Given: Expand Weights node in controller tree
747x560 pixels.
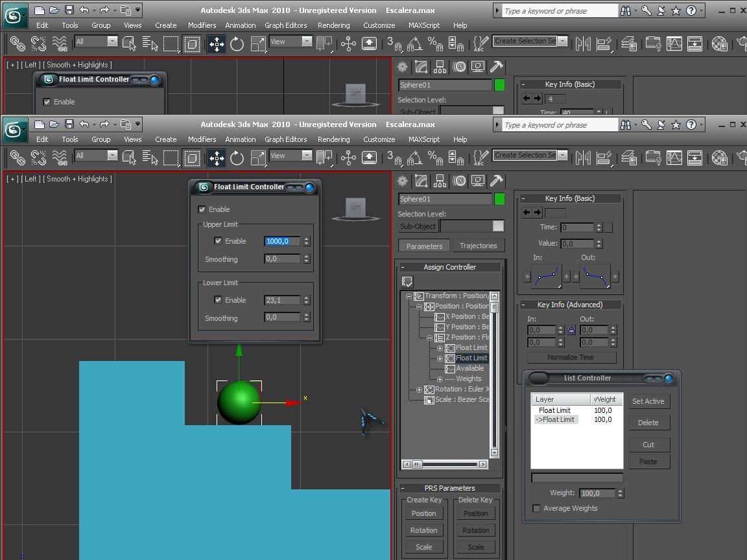Looking at the screenshot, I should [440, 379].
